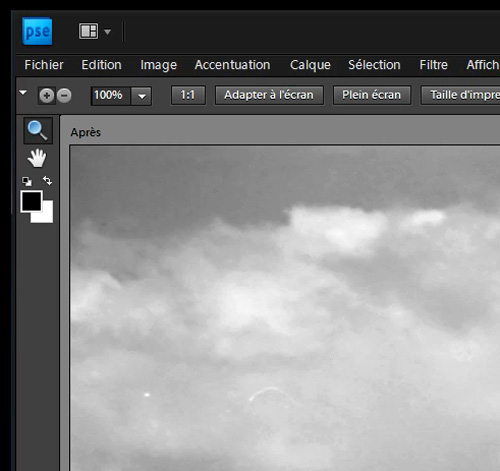
Task: Click the Taille d'impression button
Action: 460,95
